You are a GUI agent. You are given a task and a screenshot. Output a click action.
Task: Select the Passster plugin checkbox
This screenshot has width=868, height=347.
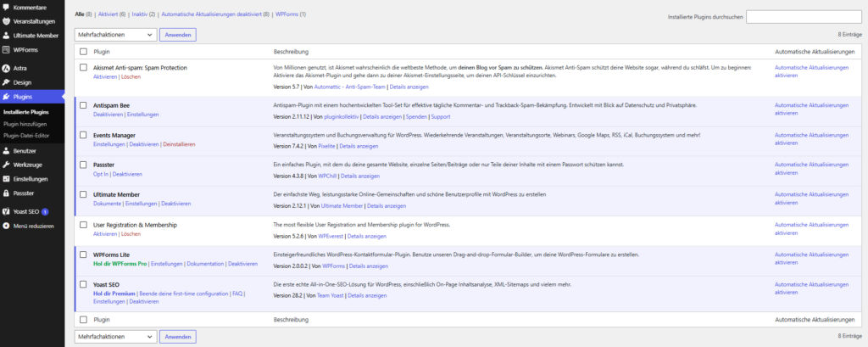click(84, 165)
